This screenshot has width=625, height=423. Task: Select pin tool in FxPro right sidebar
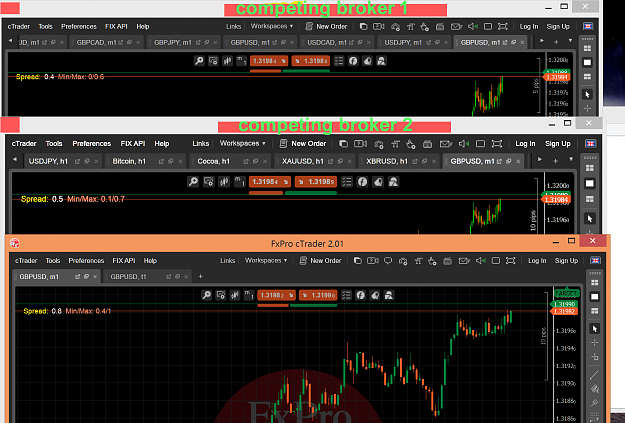[594, 402]
